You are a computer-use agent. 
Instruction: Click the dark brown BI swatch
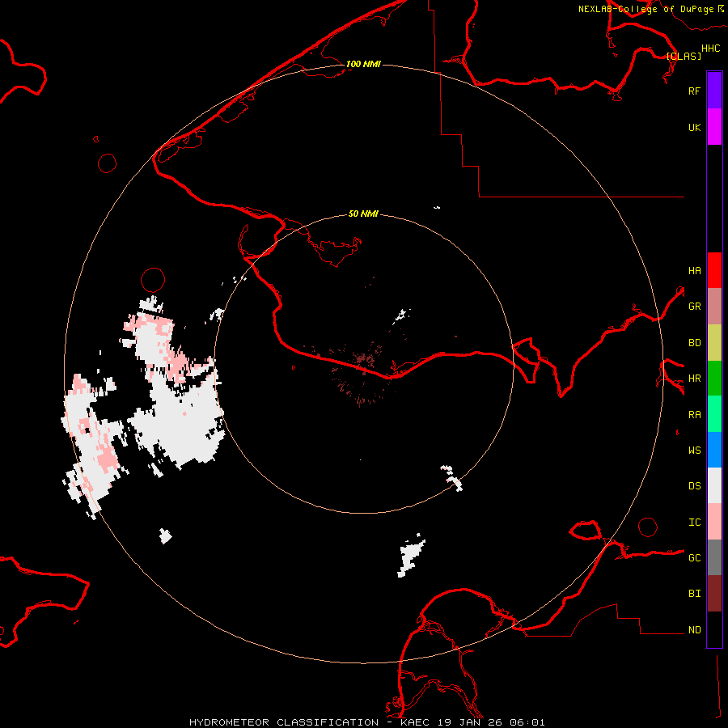(x=714, y=594)
